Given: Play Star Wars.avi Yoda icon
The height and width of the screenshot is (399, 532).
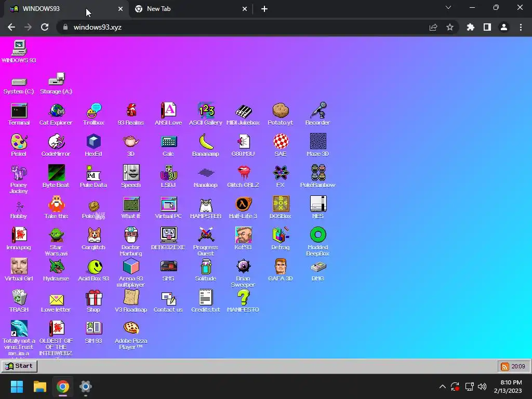Looking at the screenshot, I should pyautogui.click(x=56, y=242).
